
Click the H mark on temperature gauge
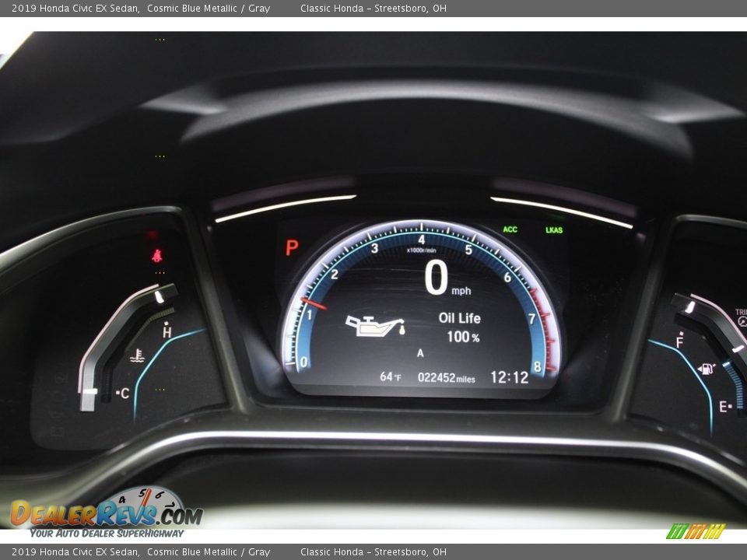(167, 332)
